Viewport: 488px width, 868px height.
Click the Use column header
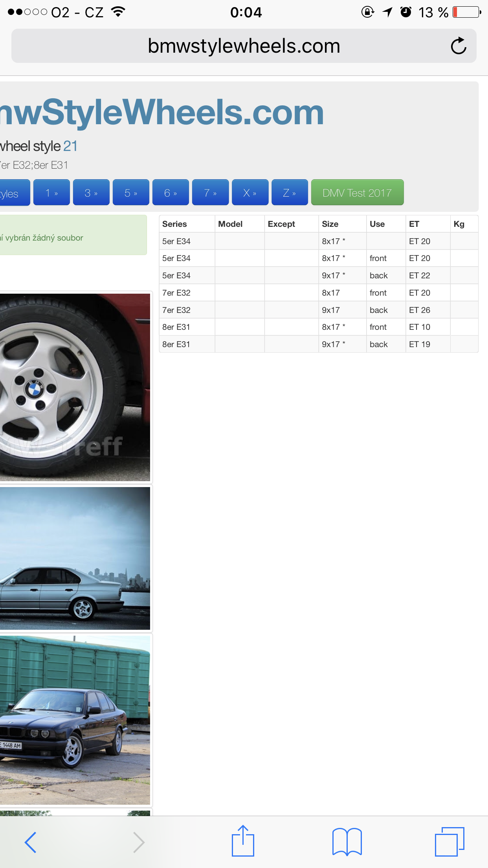pos(386,224)
